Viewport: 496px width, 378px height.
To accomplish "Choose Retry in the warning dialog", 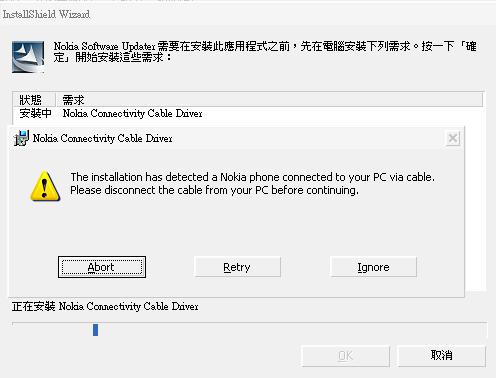I will click(x=237, y=267).
